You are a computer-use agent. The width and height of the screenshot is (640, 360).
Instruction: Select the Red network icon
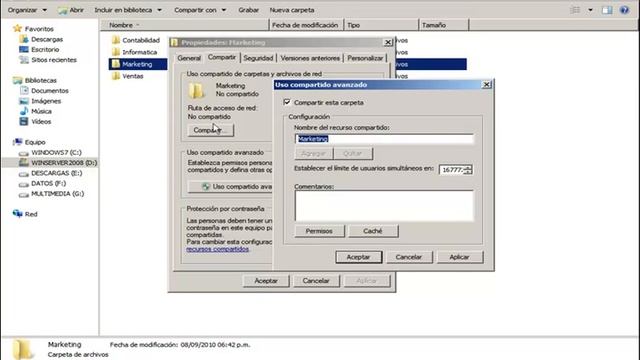pyautogui.click(x=17, y=213)
